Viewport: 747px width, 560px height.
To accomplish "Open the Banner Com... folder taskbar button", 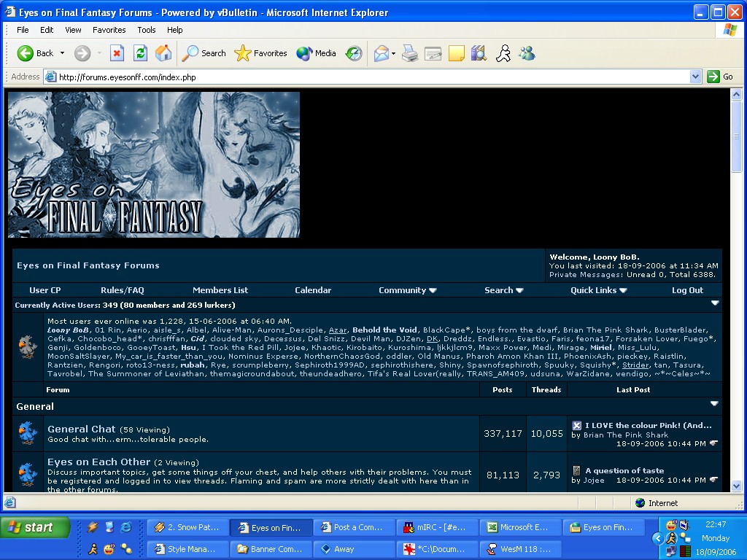I will click(x=271, y=549).
